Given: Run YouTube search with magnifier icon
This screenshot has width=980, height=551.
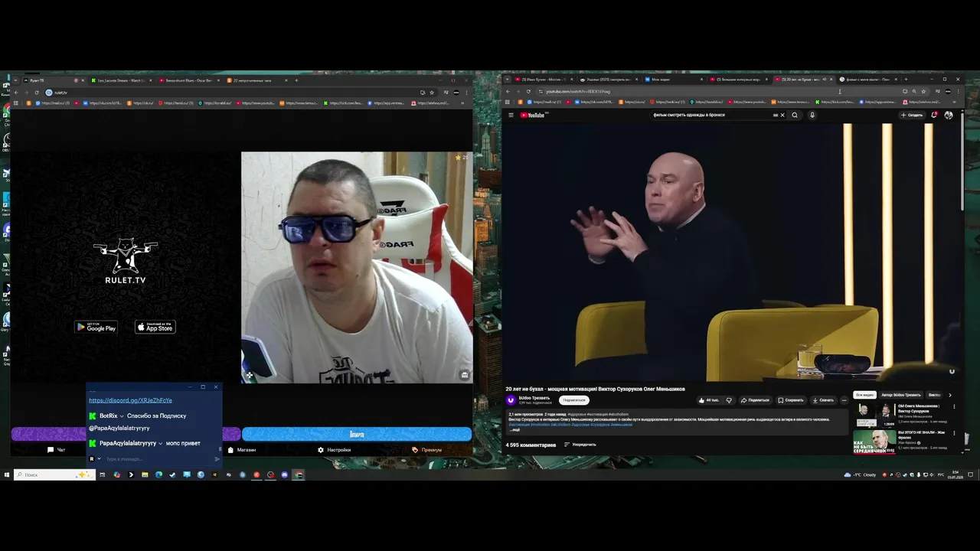Looking at the screenshot, I should click(x=795, y=116).
